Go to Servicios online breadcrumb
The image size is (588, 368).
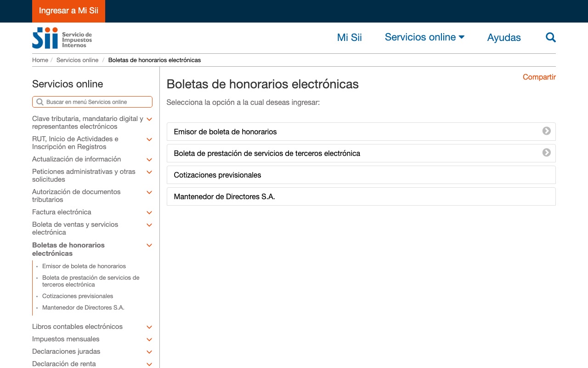[77, 60]
